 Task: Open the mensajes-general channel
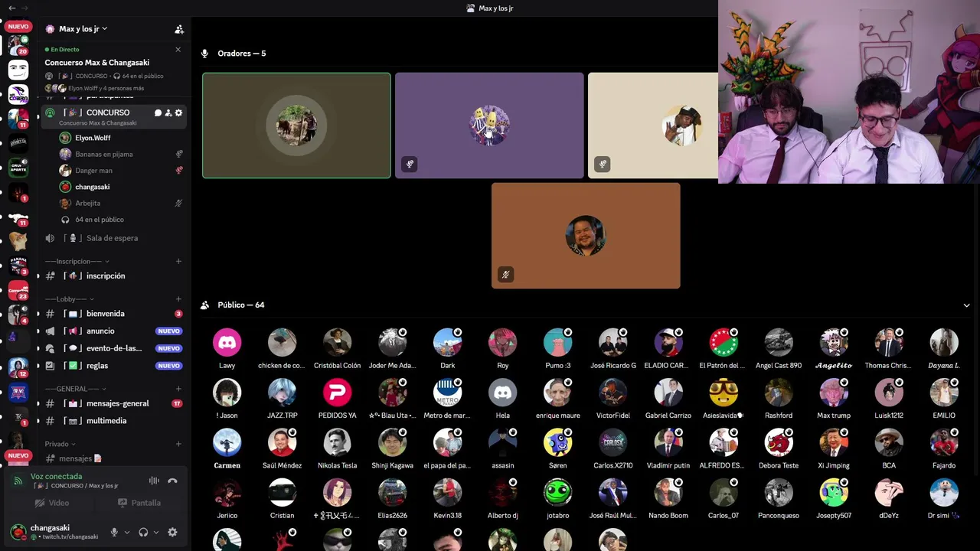tap(113, 403)
